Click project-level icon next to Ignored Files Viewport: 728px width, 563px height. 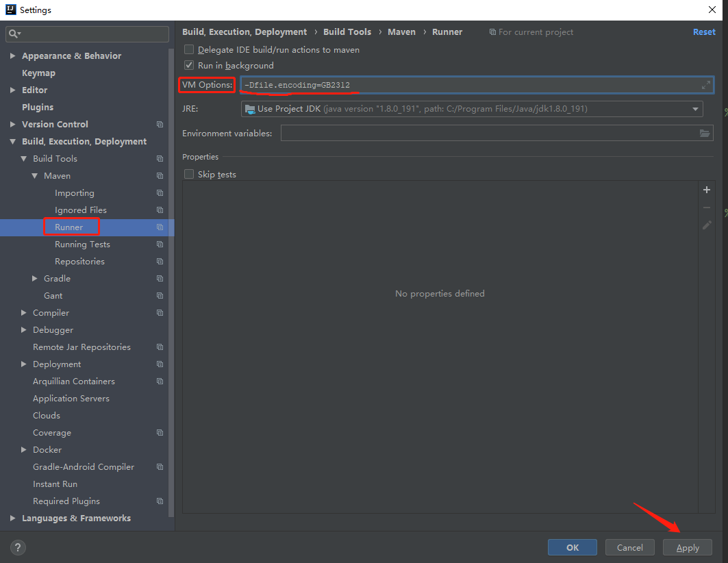click(x=160, y=210)
